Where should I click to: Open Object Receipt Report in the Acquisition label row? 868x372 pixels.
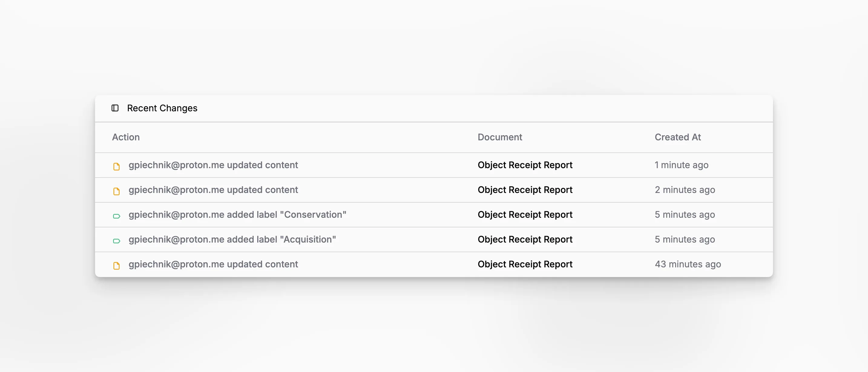point(525,239)
